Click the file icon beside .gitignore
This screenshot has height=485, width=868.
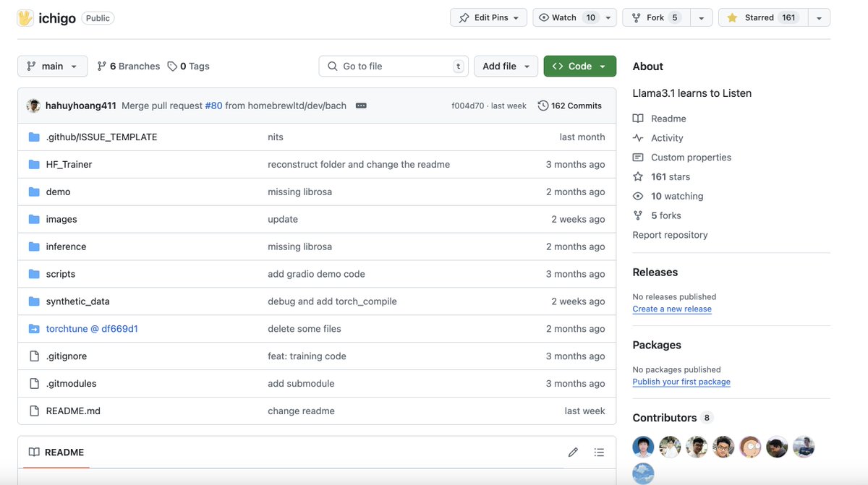(34, 356)
